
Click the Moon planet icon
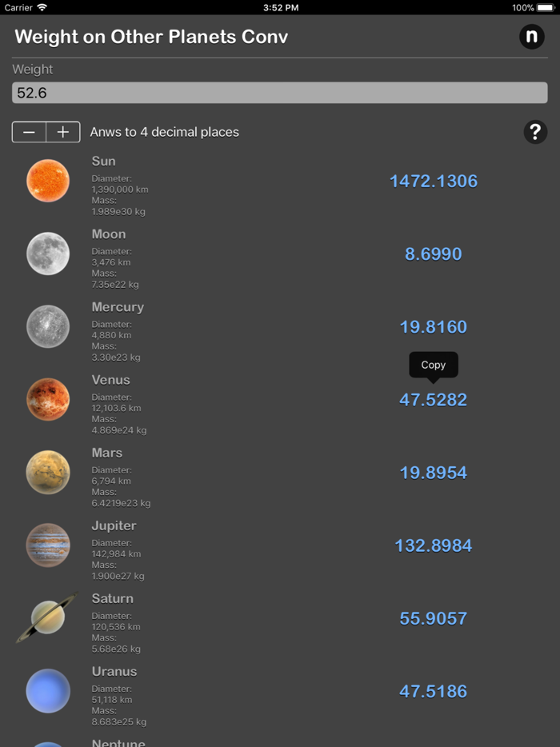point(48,254)
